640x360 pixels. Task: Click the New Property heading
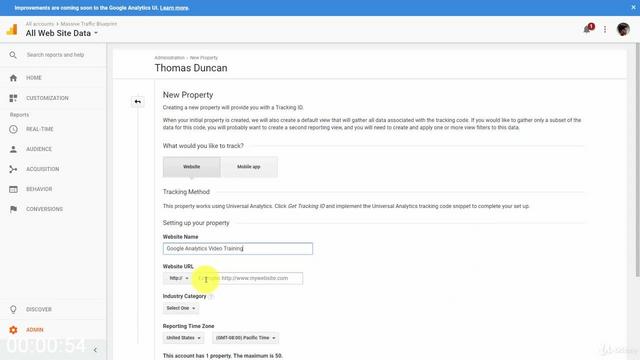188,95
